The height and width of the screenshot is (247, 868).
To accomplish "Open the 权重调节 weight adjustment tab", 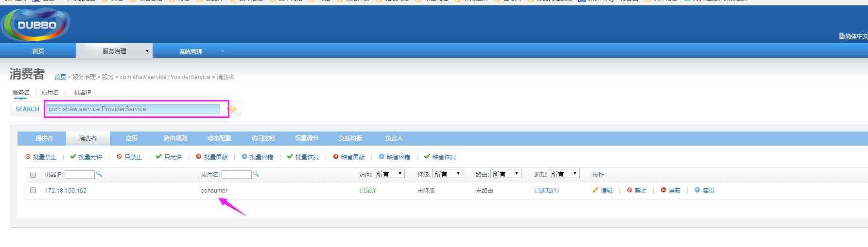I will [x=307, y=138].
